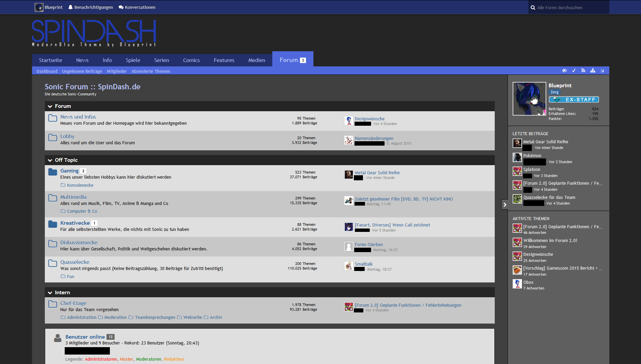Open Benachrichtigungen bell in top bar

(x=90, y=7)
